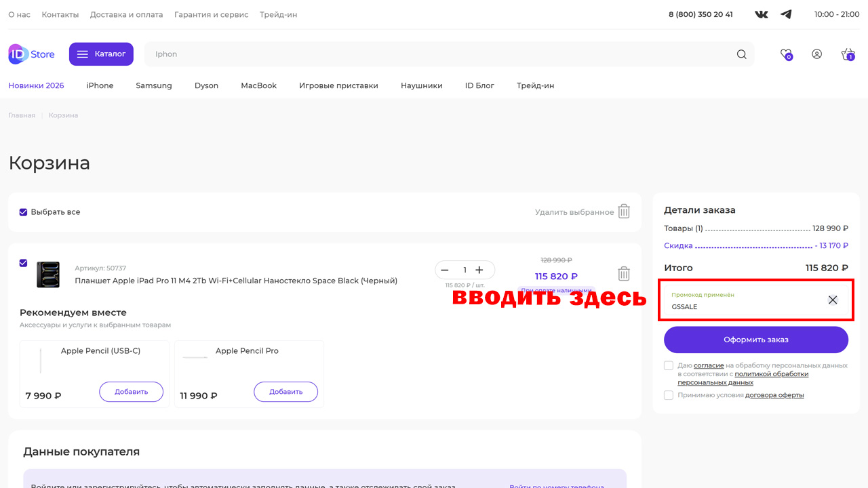The width and height of the screenshot is (868, 488).
Task: Click the Удалить выбранное text
Action: coord(574,212)
